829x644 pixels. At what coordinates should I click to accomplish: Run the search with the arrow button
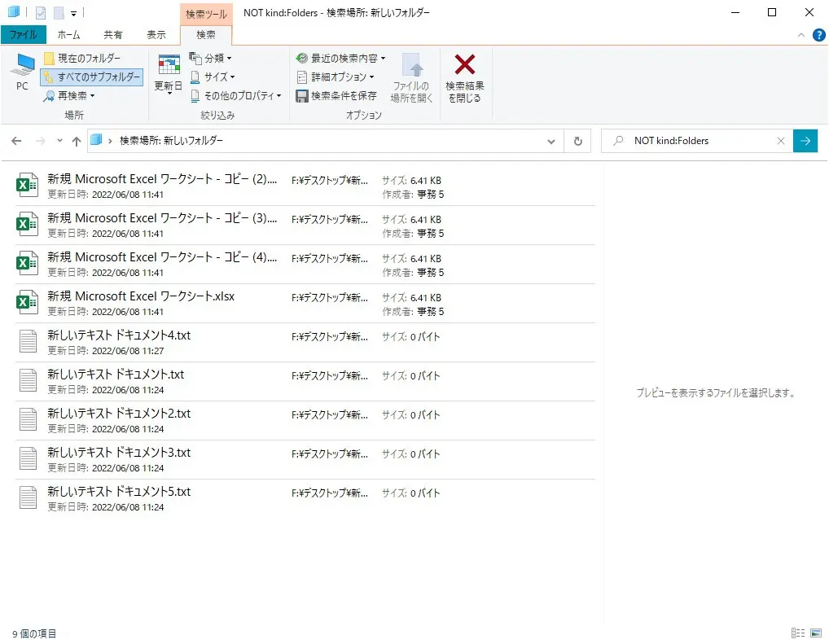(x=805, y=140)
